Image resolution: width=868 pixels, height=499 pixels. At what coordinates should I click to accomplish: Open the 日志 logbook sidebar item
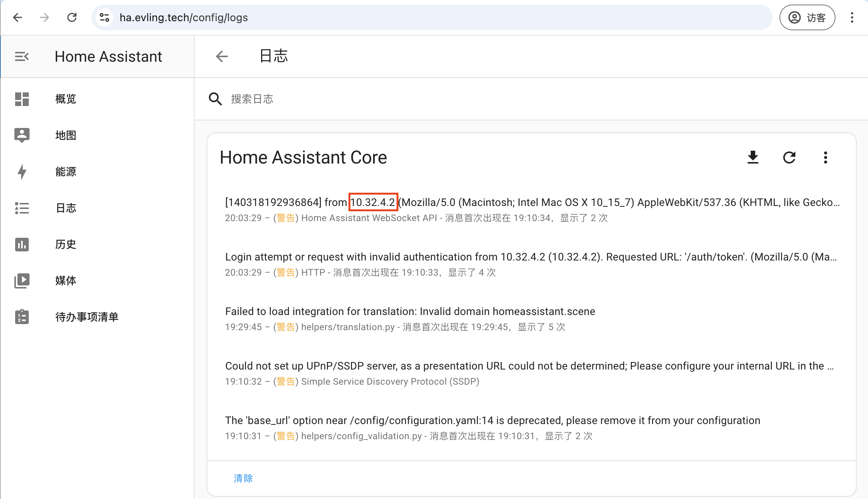coord(97,208)
